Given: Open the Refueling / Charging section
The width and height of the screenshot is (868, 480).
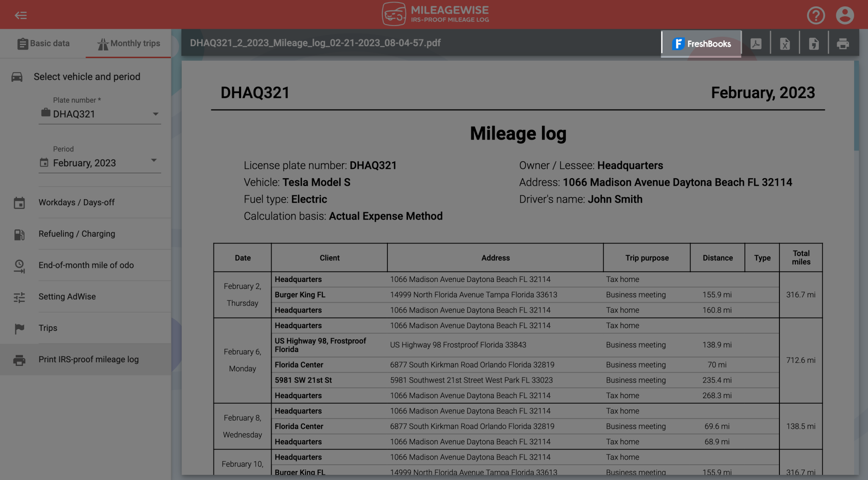Looking at the screenshot, I should [77, 234].
